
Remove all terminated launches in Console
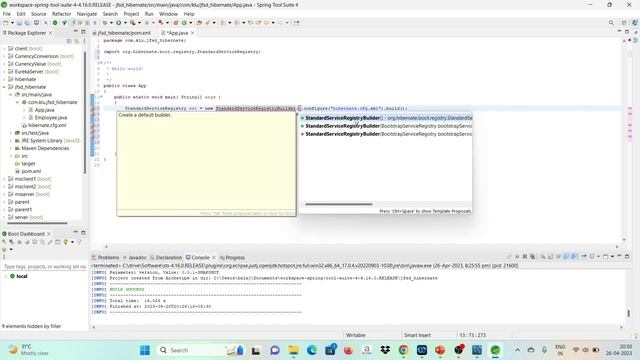(533, 256)
